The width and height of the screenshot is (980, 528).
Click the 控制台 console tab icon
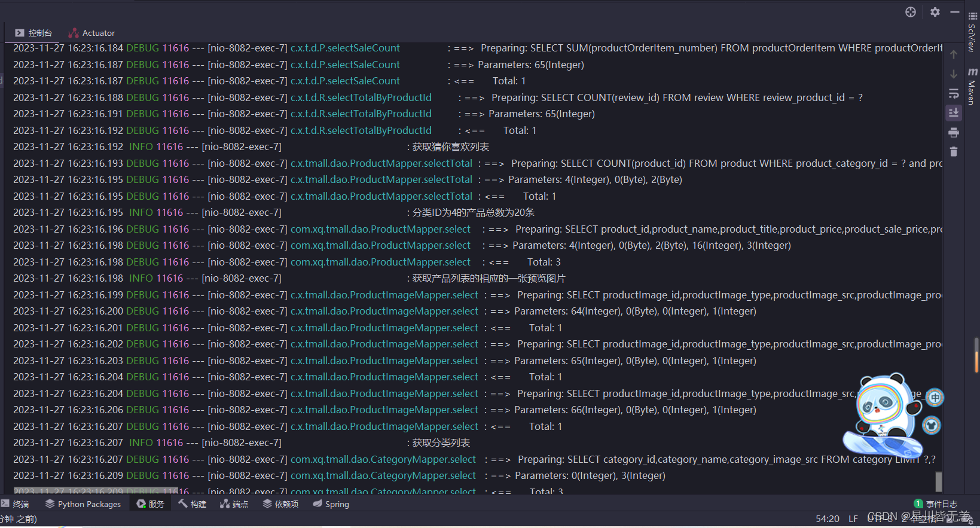pyautogui.click(x=20, y=33)
